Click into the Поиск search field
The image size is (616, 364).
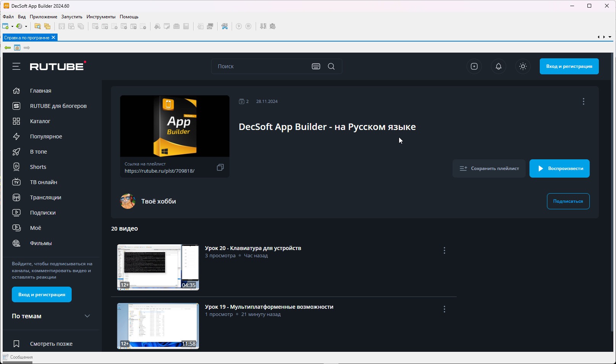[x=259, y=66]
